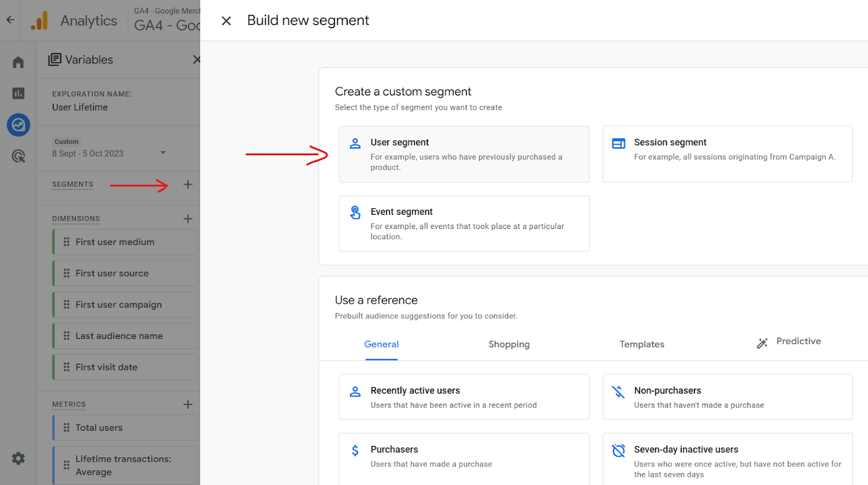Choose the Session segment card
This screenshot has width=868, height=485.
727,154
